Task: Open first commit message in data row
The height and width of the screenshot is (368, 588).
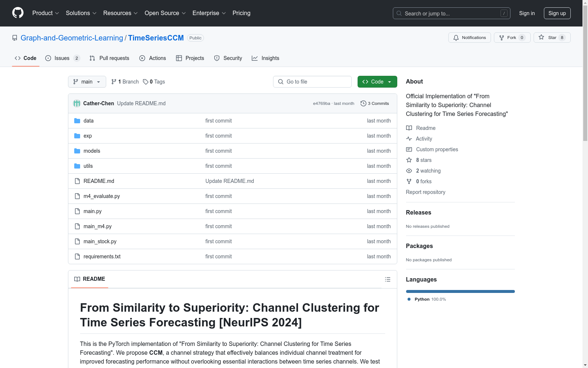Action: tap(219, 121)
